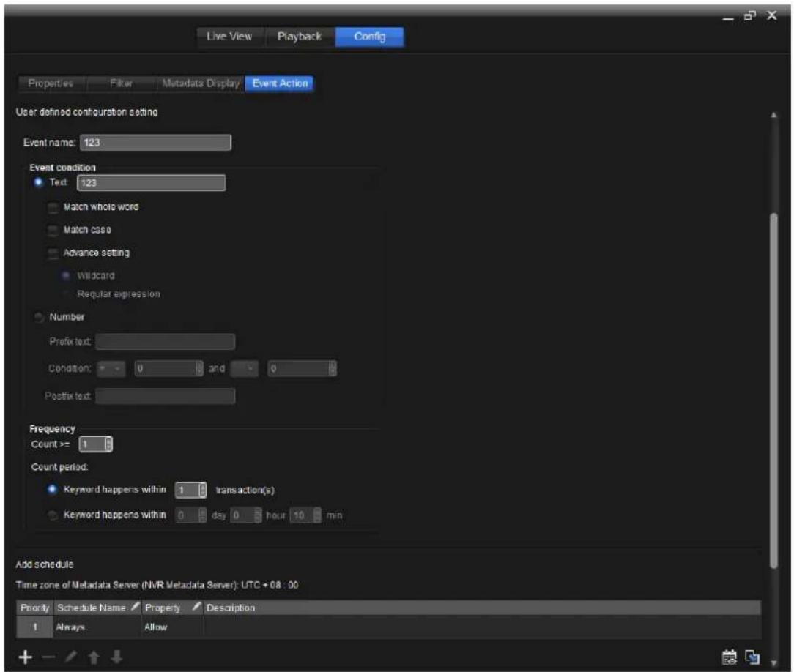This screenshot has width=794, height=672.
Task: Click scrollbar up arrow at top
Action: [773, 116]
